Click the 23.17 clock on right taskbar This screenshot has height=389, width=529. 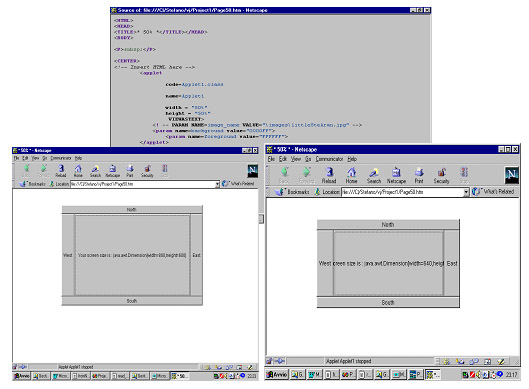pyautogui.click(x=511, y=374)
